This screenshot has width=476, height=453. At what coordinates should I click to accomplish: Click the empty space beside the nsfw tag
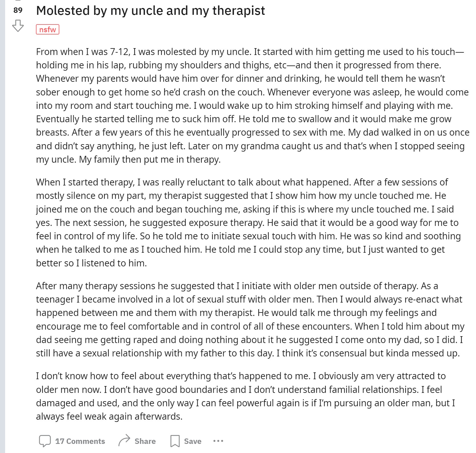pyautogui.click(x=257, y=30)
